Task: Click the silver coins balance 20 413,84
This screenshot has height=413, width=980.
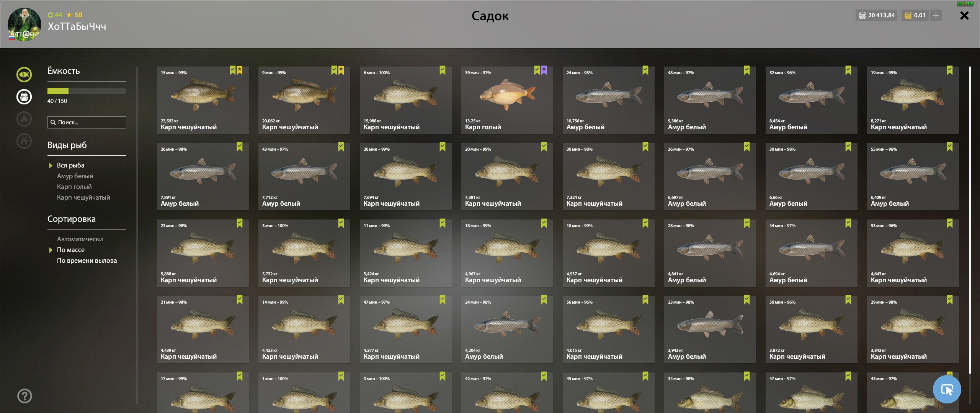Action: point(877,15)
